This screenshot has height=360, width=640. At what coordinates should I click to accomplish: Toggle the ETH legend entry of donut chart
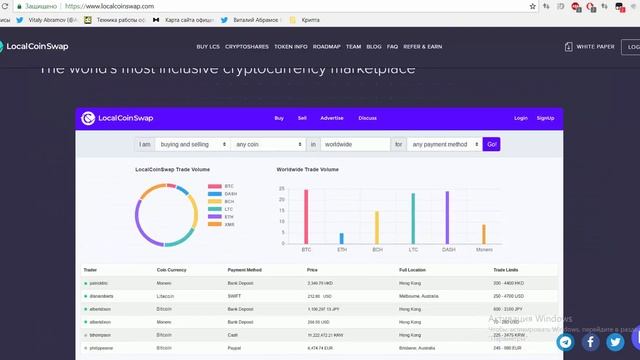tap(221, 217)
